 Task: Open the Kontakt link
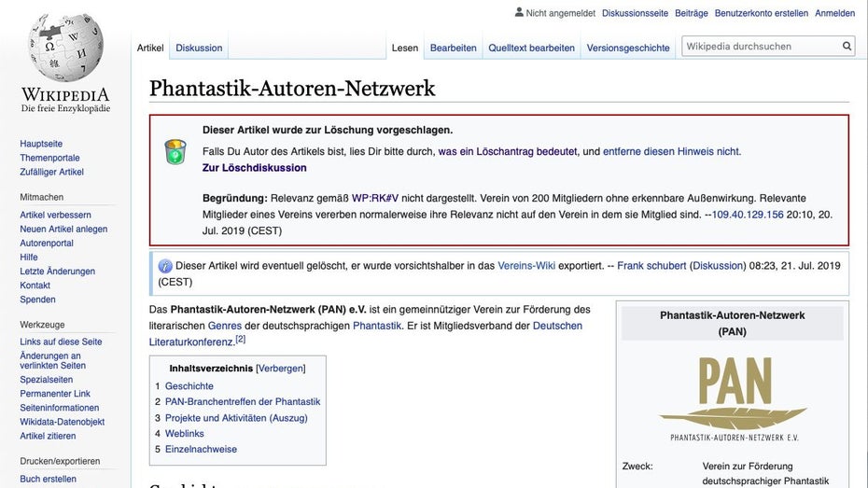[35, 286]
